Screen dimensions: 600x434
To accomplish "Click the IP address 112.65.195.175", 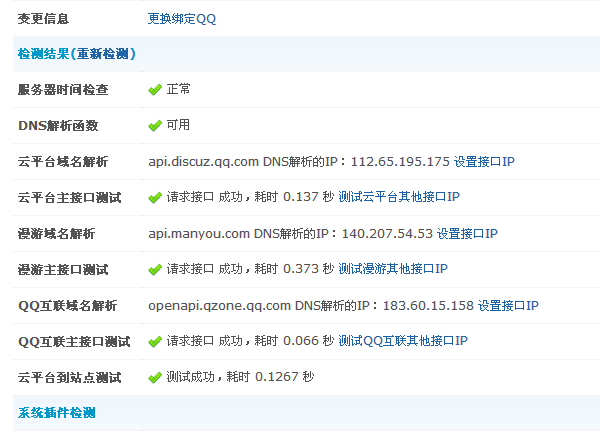I will [x=400, y=162].
